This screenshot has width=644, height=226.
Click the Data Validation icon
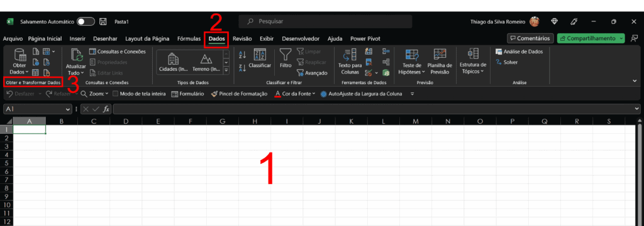[369, 73]
